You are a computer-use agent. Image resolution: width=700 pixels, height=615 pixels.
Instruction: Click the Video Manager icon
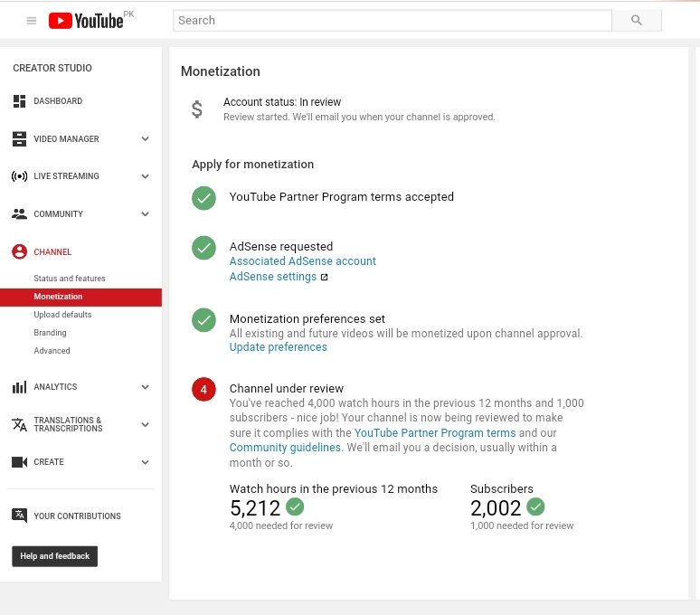click(19, 138)
